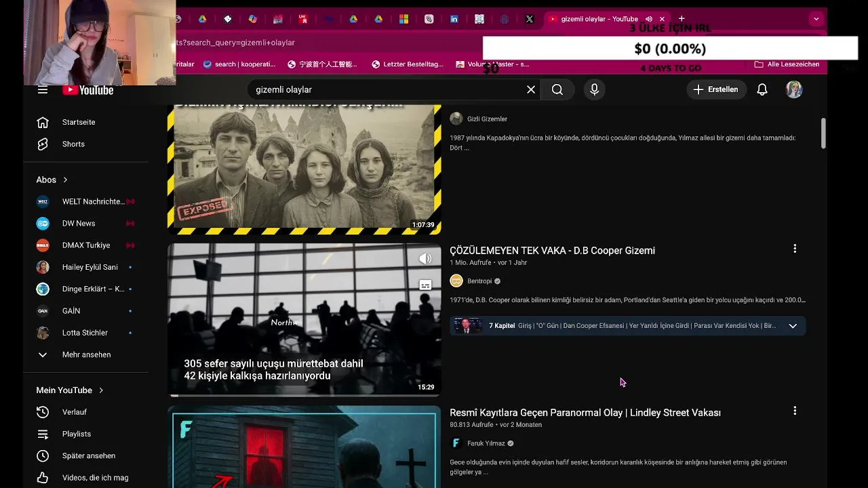Open the account avatar menu
This screenshot has height=488, width=868.
[794, 89]
